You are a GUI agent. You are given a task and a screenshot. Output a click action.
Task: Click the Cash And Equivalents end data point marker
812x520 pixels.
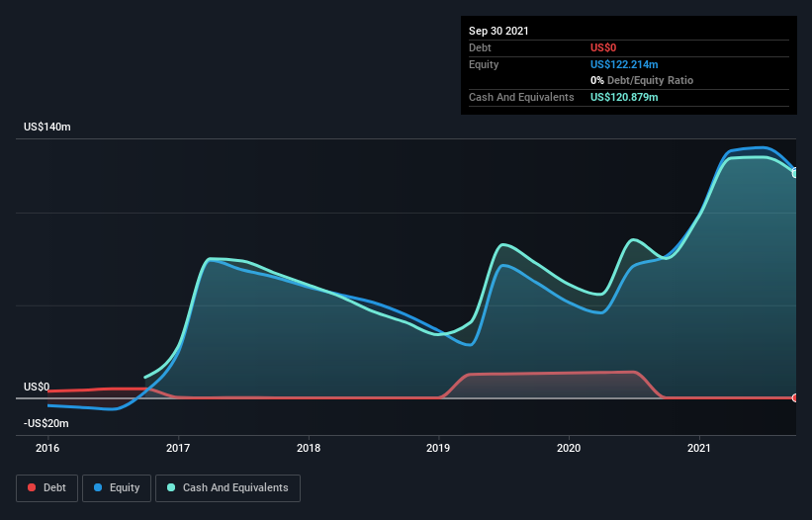(795, 173)
